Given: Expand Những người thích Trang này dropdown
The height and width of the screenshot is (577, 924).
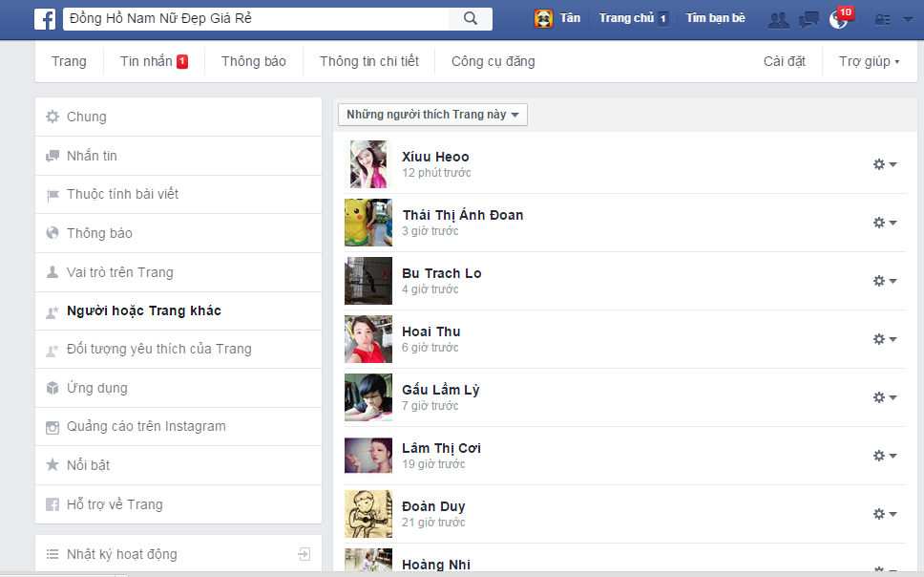Looking at the screenshot, I should [432, 115].
